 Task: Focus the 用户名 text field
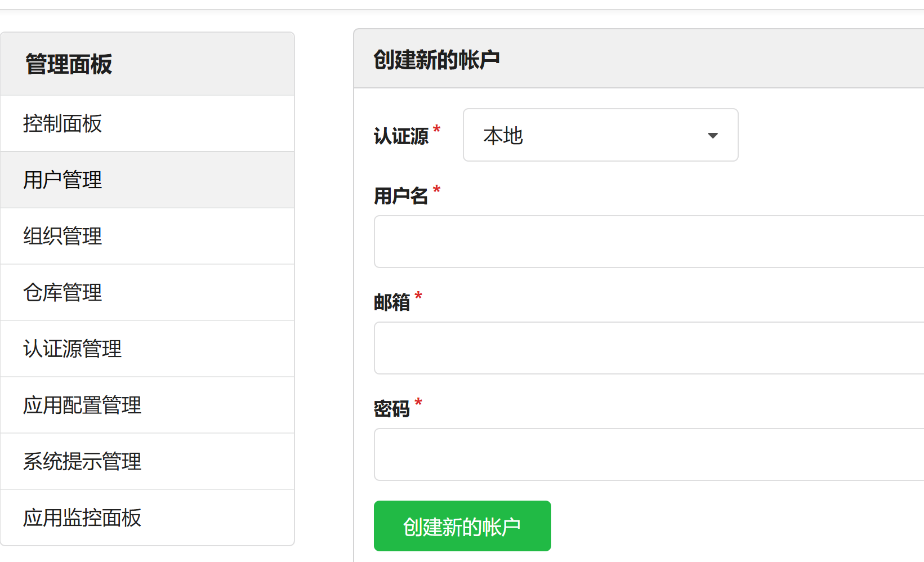648,242
